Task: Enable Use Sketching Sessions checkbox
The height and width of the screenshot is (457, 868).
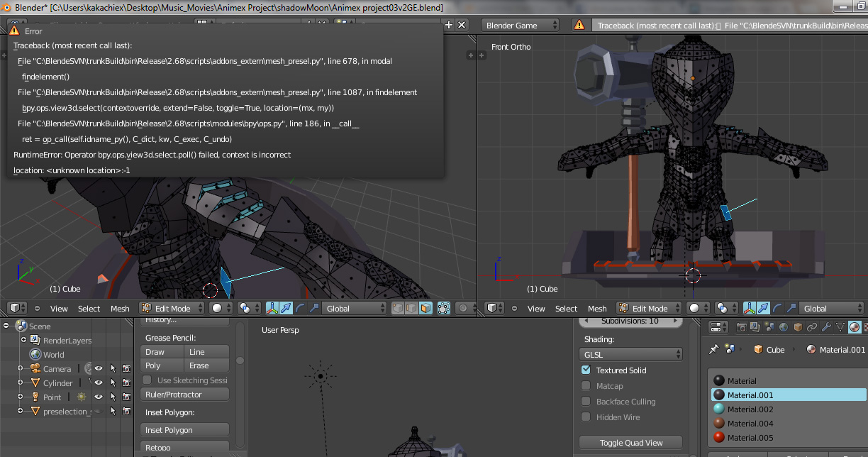Action: pyautogui.click(x=147, y=380)
